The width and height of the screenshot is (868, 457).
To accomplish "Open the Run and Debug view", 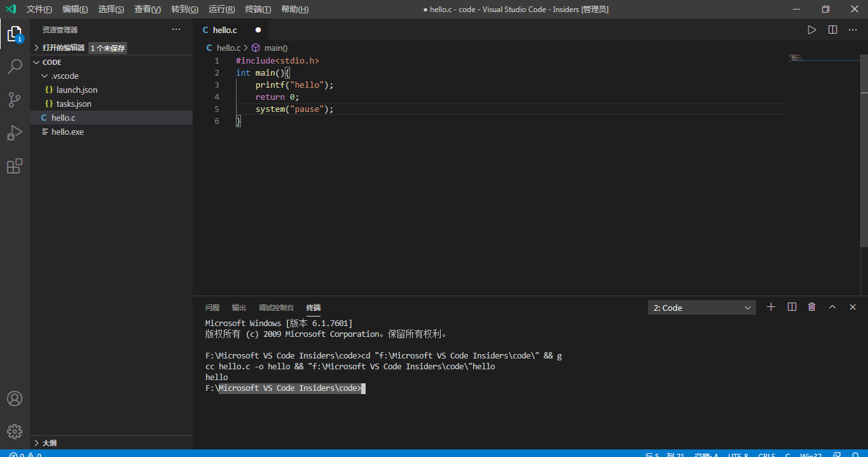I will (x=15, y=133).
